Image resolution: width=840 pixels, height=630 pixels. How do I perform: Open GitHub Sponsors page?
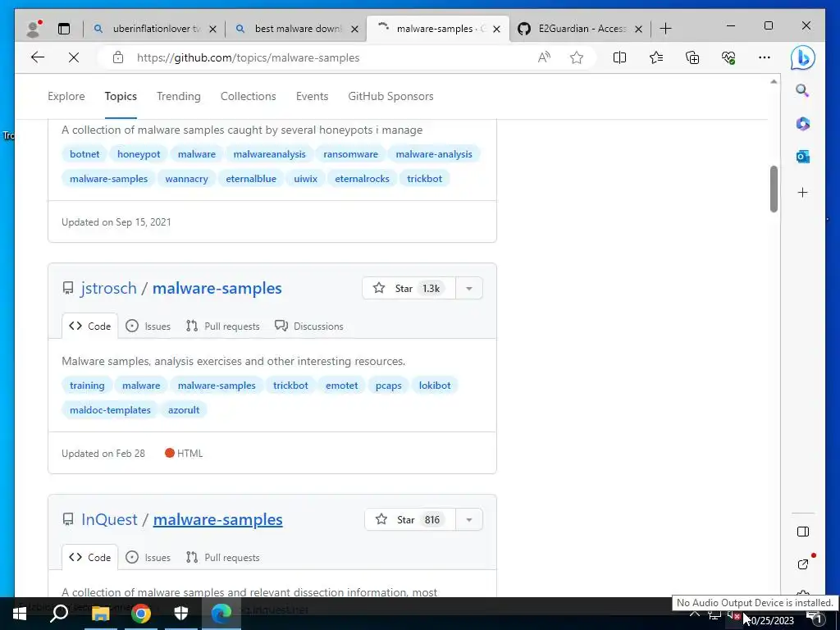pyautogui.click(x=390, y=97)
